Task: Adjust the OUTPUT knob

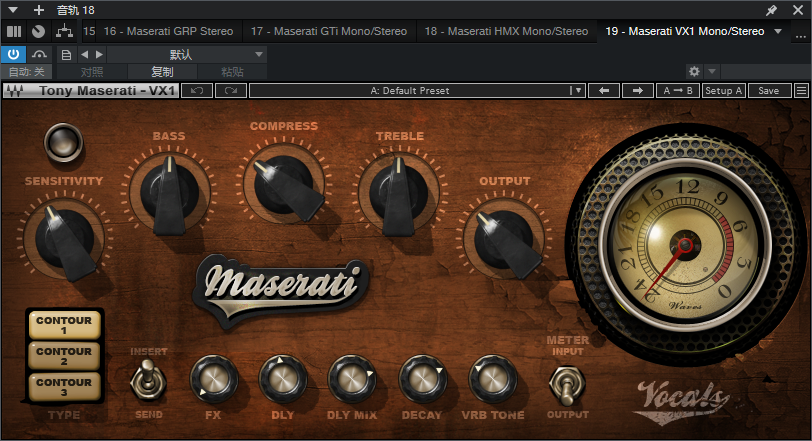Action: 504,239
